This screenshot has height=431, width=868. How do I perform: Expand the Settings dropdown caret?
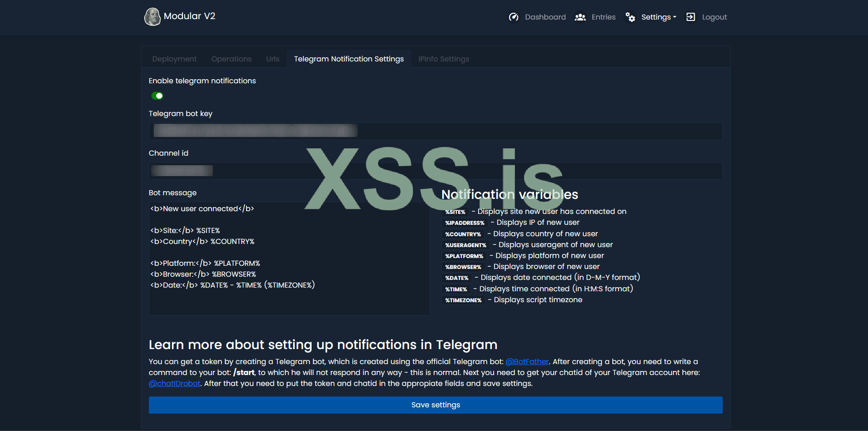(675, 17)
